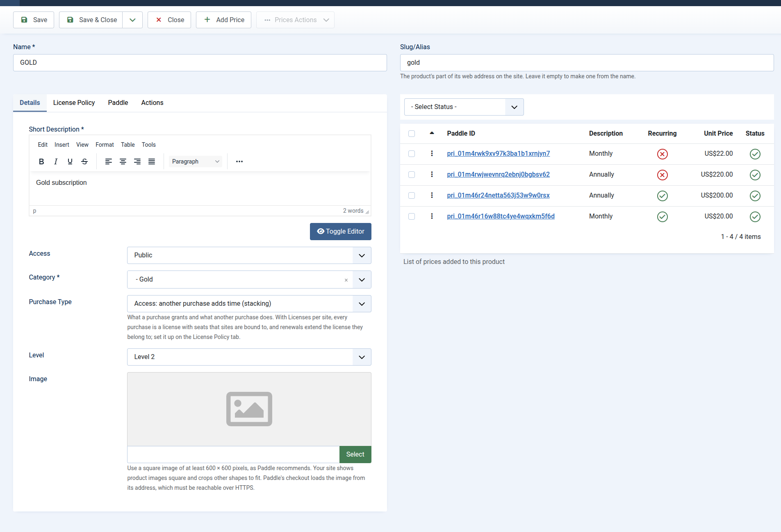Align text left in the editor
This screenshot has width=781, height=532.
coord(109,161)
